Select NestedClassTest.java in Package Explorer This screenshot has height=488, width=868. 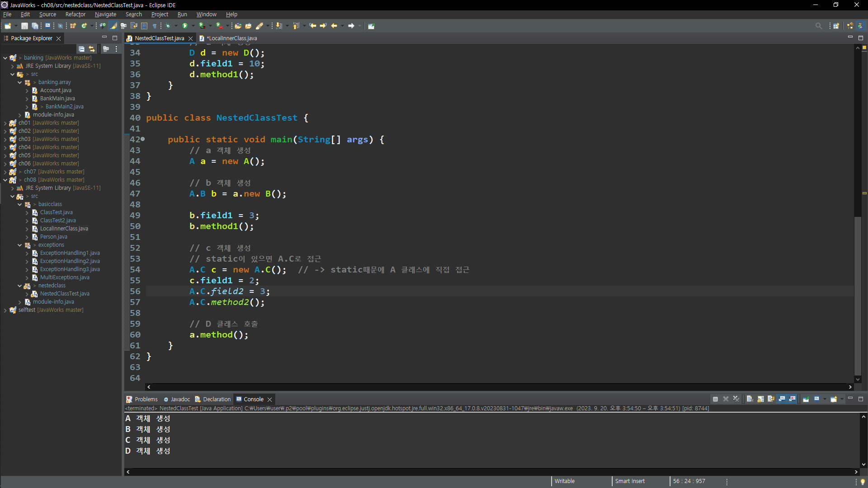coord(65,294)
